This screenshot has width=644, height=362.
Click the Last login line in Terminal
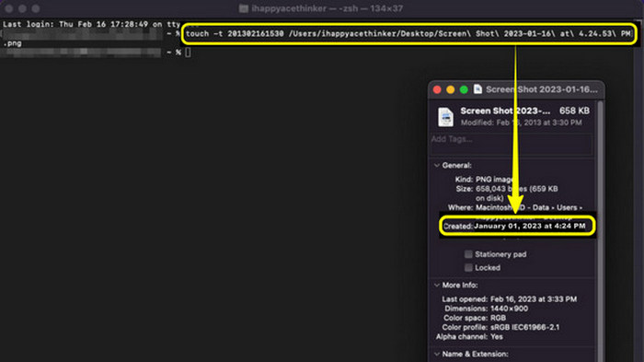coord(91,24)
